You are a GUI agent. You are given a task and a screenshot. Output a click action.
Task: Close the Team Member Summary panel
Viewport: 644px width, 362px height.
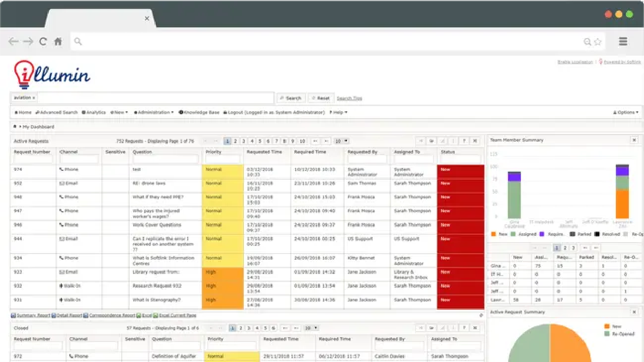click(x=634, y=140)
